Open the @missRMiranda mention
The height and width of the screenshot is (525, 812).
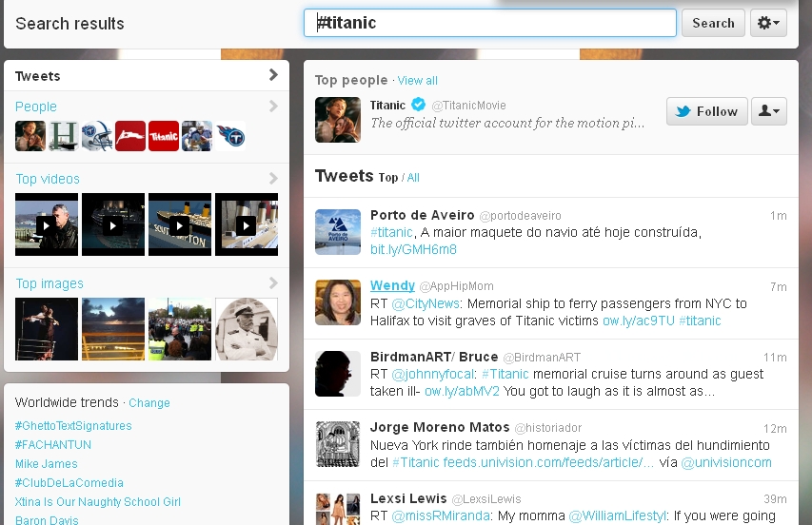point(441,516)
